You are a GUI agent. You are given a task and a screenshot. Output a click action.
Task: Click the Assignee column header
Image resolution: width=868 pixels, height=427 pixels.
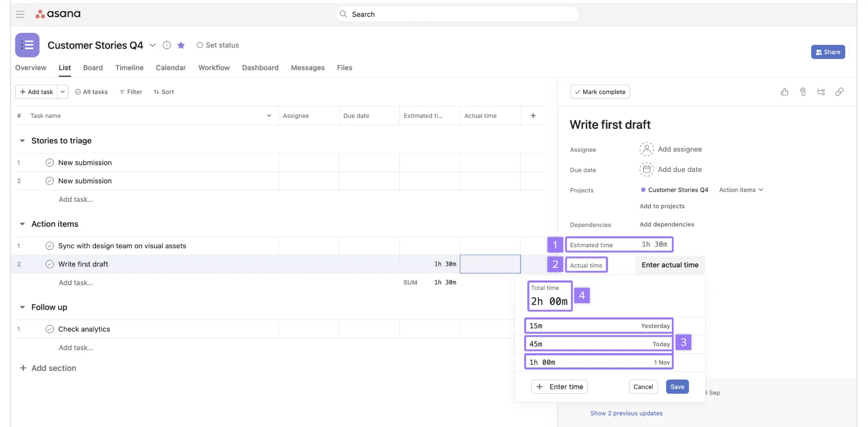coord(308,115)
